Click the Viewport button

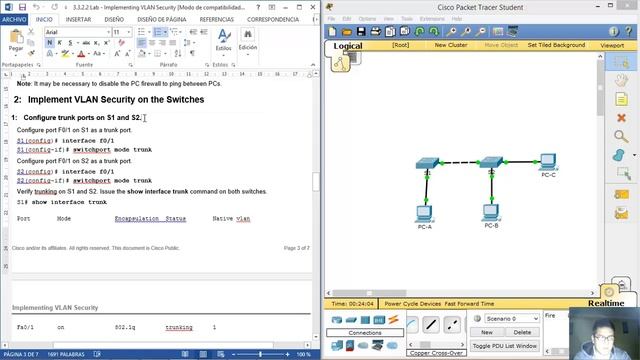[611, 45]
